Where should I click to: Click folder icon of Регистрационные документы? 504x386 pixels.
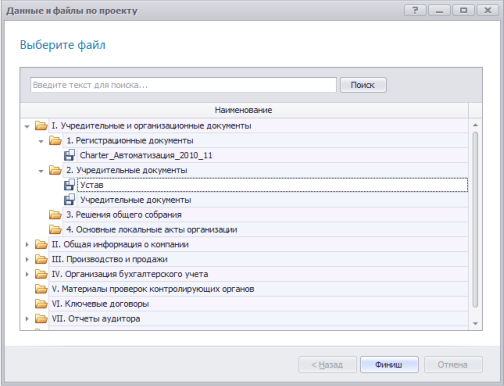pyautogui.click(x=55, y=141)
